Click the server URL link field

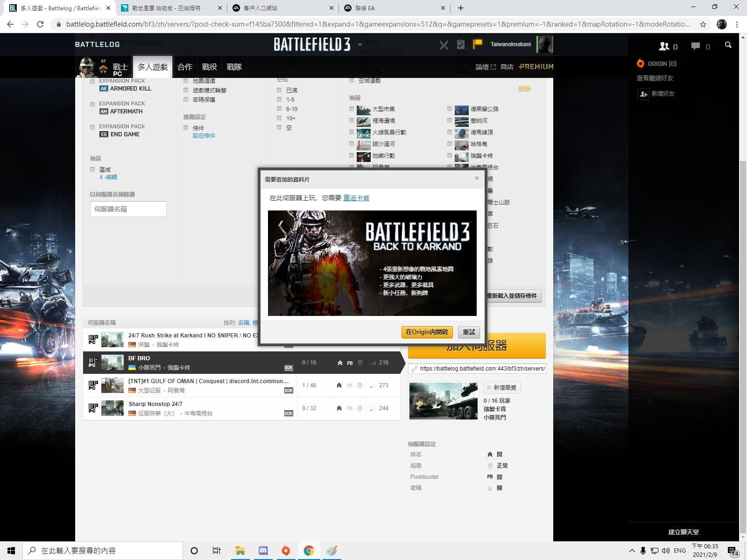(x=477, y=369)
